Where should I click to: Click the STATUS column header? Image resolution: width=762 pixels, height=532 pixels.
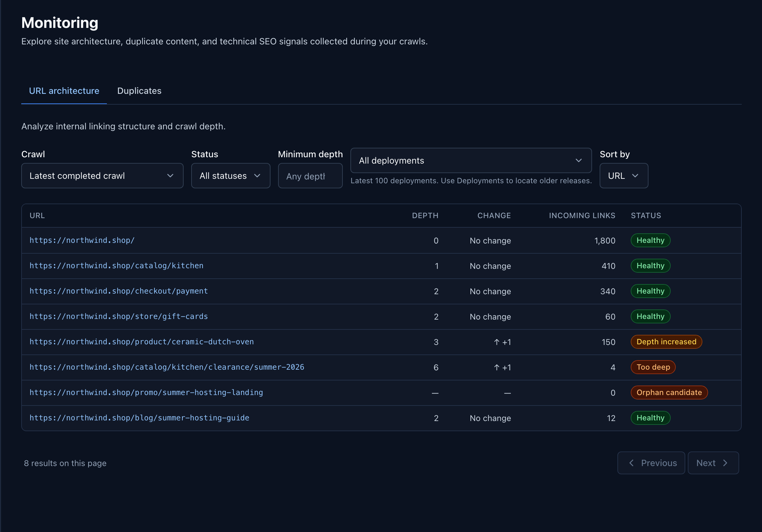pyautogui.click(x=646, y=215)
